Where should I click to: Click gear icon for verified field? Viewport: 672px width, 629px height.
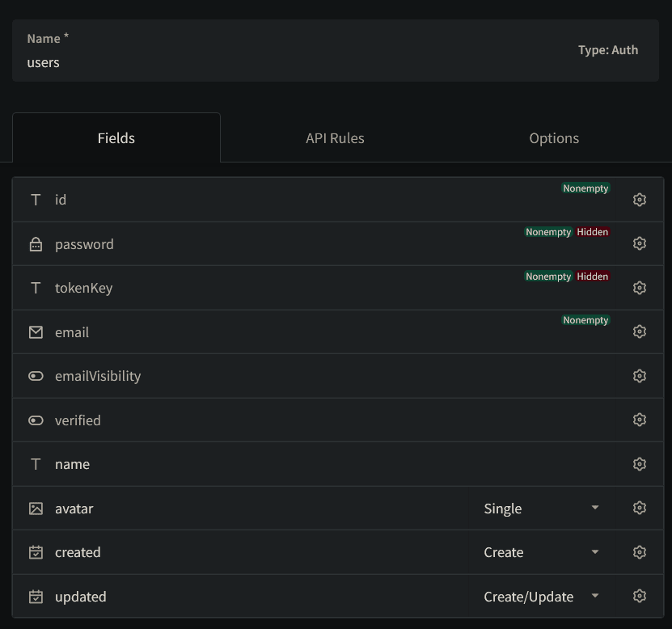[639, 420]
